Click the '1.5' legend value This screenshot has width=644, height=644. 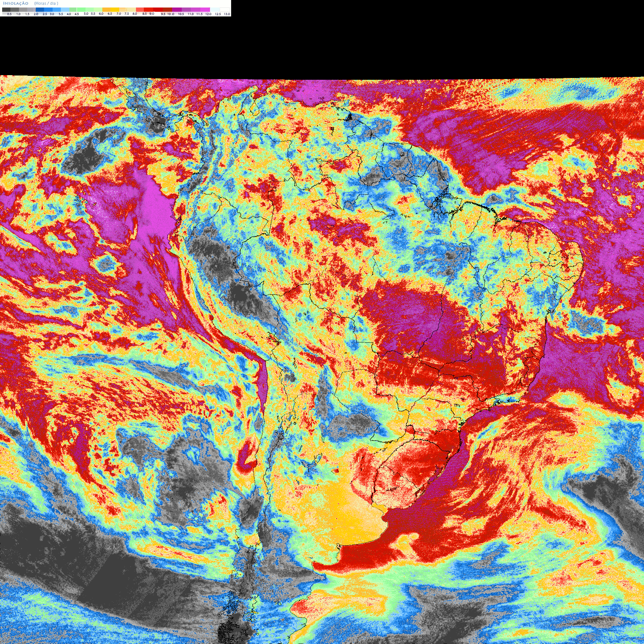[x=27, y=14]
